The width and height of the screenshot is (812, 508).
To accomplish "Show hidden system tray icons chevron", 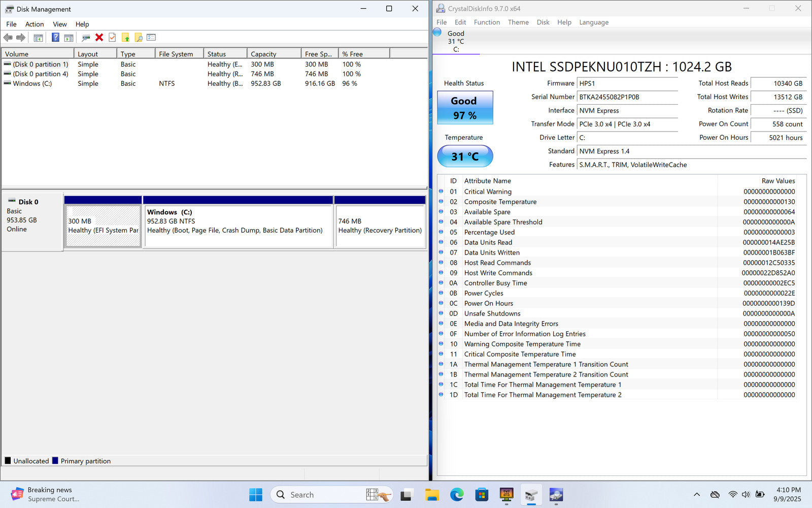I will tap(697, 495).
